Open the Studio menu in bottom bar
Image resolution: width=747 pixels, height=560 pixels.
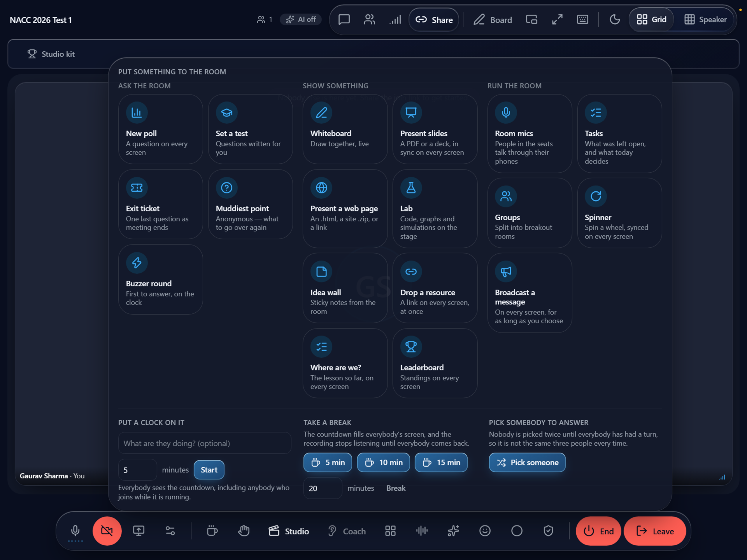coord(289,531)
